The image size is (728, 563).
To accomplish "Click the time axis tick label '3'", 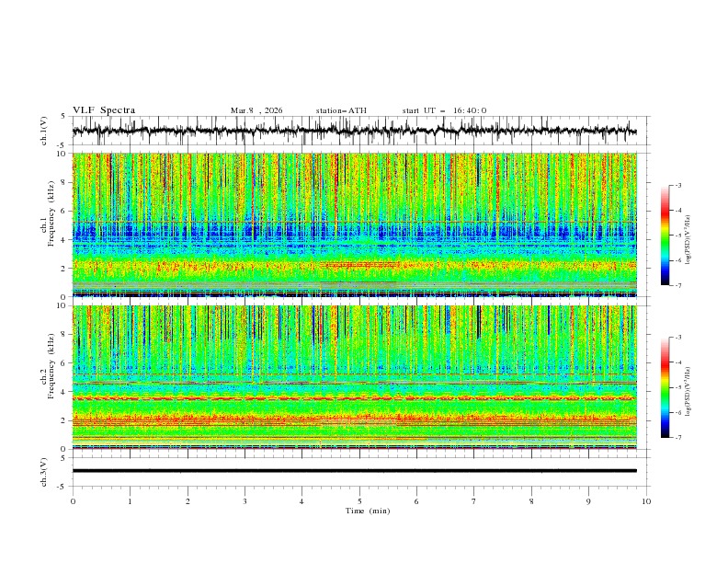I will click(245, 501).
